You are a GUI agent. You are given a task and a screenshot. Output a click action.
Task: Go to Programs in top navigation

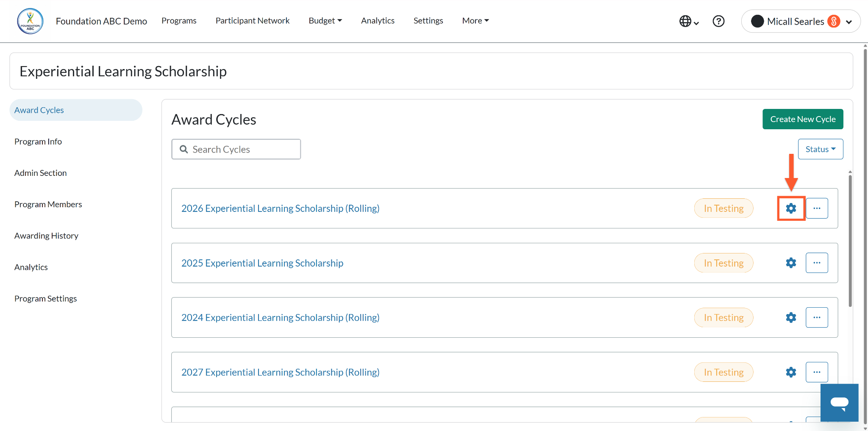point(179,20)
